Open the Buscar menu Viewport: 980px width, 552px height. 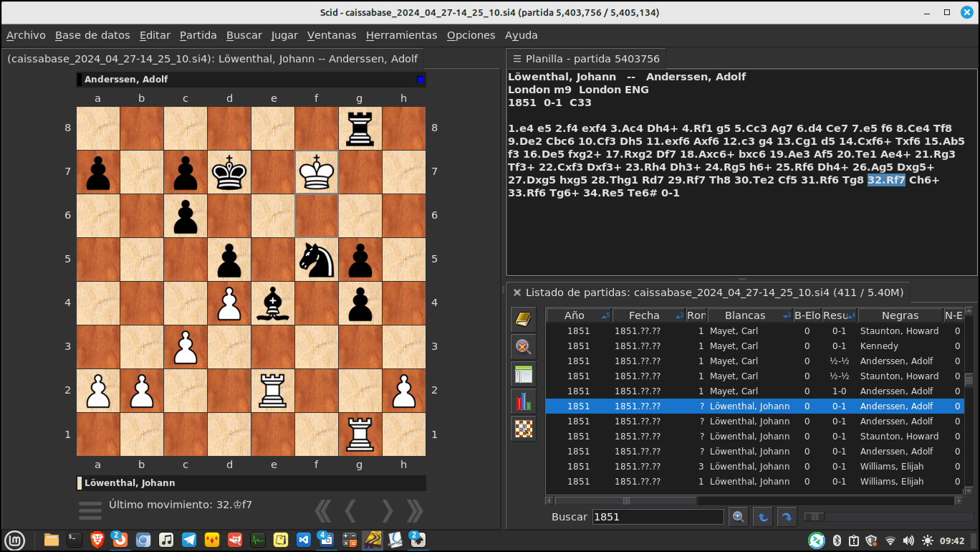tap(244, 35)
